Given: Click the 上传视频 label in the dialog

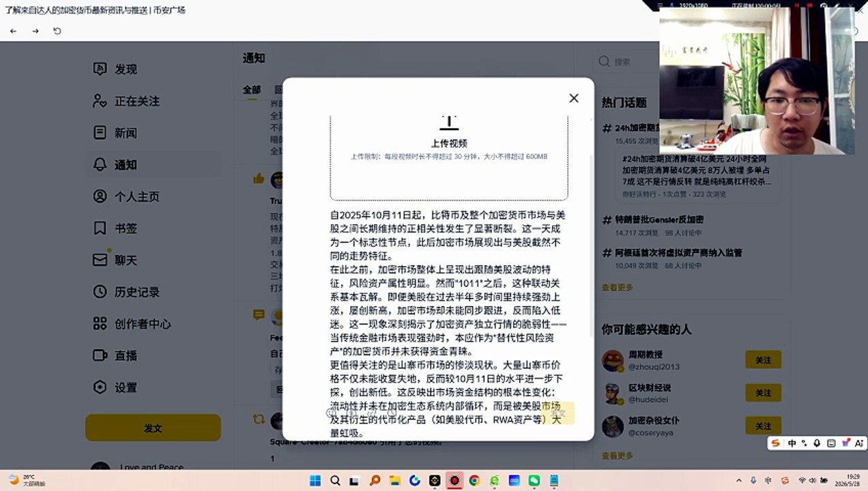Looking at the screenshot, I should pos(449,143).
